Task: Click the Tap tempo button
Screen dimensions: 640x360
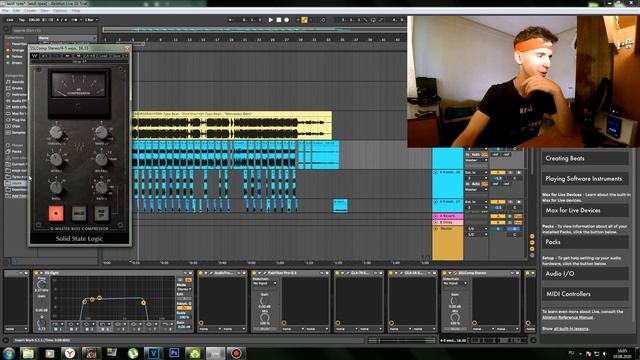Action: 22,20
